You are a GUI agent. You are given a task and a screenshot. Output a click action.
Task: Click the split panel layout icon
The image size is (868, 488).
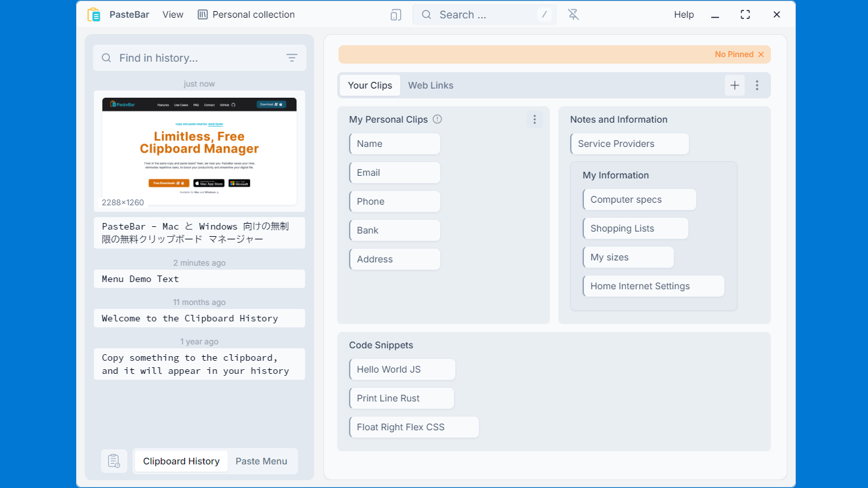396,14
